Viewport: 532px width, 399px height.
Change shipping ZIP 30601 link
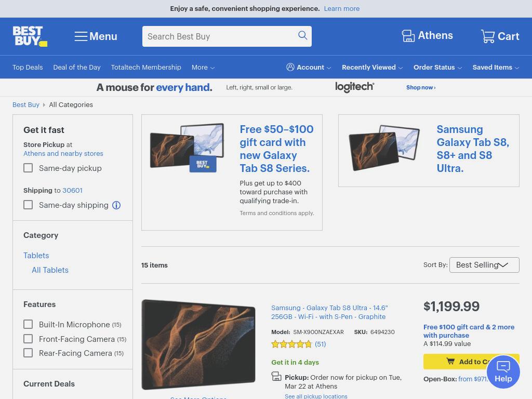pos(72,190)
